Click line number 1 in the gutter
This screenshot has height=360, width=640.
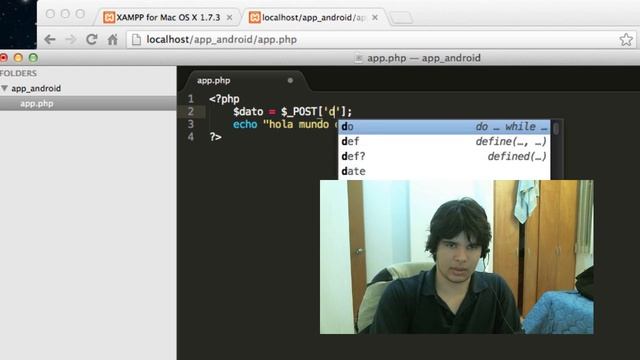click(x=191, y=99)
